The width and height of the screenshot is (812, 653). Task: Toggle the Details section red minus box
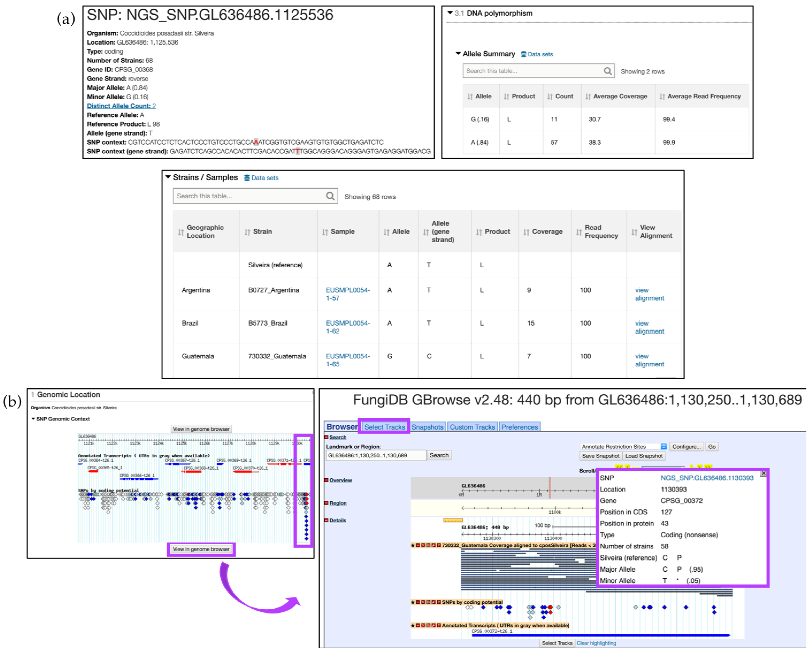coord(327,521)
